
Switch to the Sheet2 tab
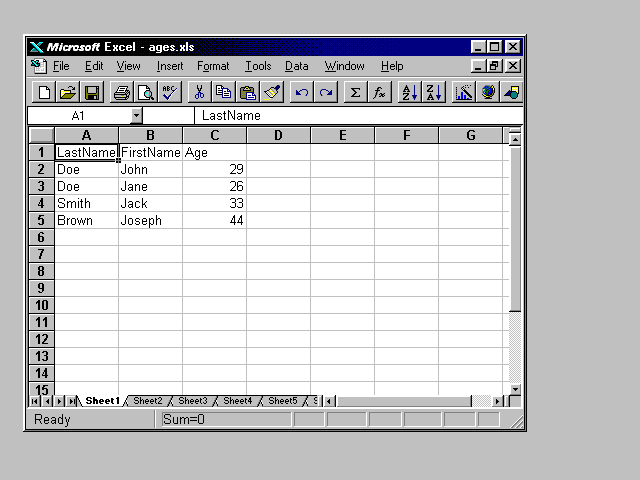(147, 401)
